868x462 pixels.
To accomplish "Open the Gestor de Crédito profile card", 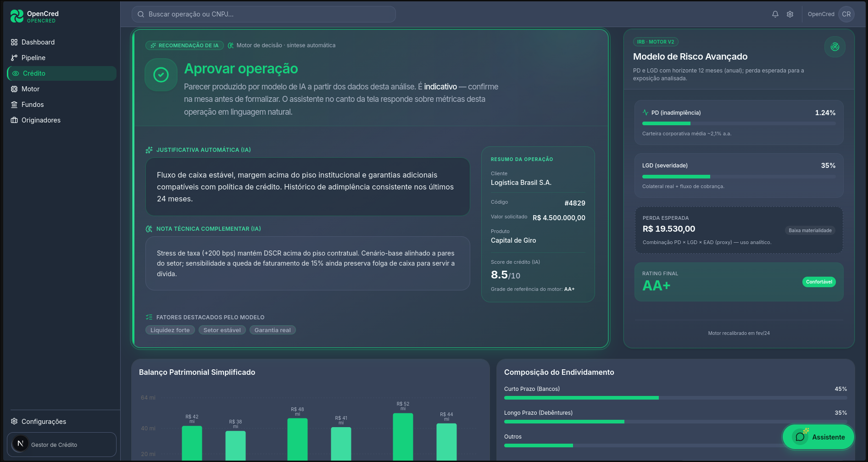I will 61,445.
